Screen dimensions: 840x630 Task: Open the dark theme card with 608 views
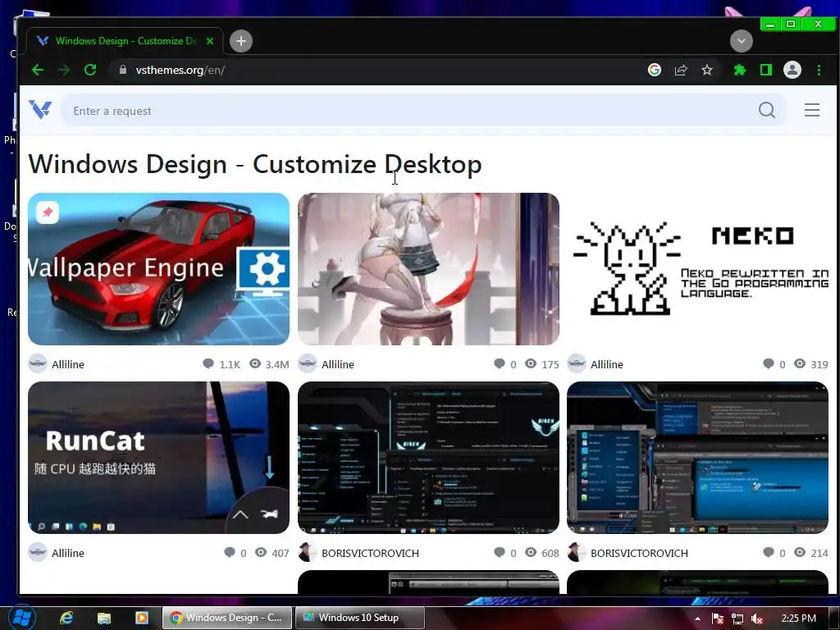428,458
